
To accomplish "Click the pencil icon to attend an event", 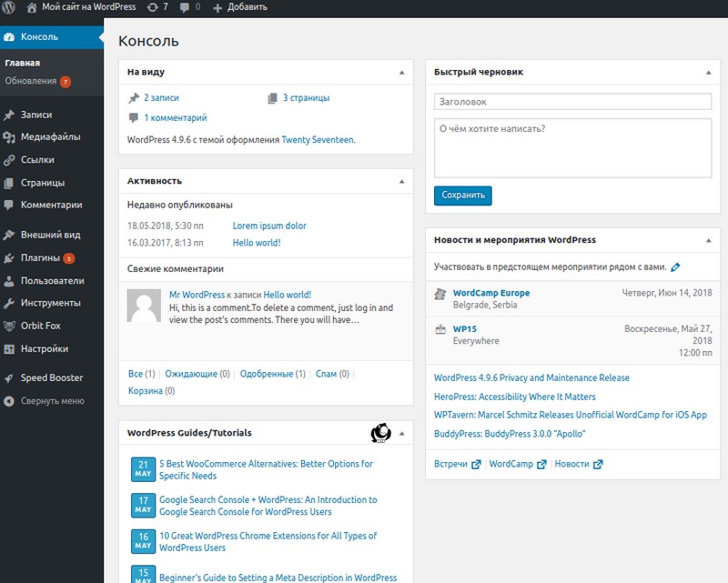I will tap(674, 267).
